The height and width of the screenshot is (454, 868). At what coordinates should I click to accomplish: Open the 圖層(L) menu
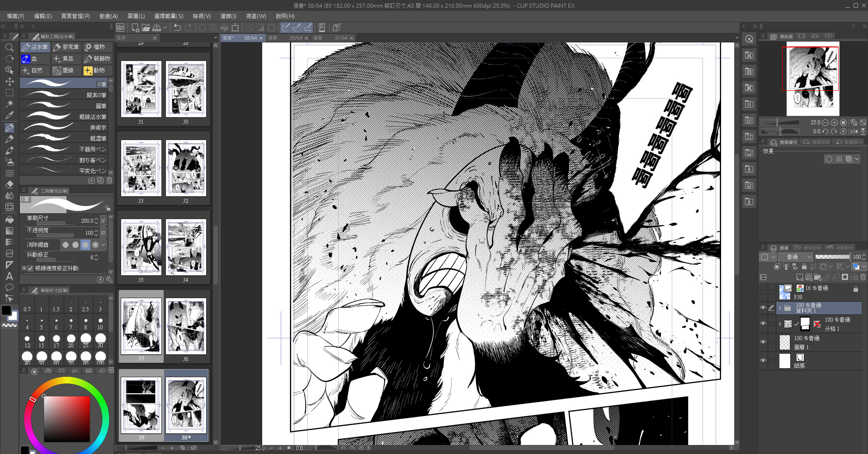[x=136, y=16]
